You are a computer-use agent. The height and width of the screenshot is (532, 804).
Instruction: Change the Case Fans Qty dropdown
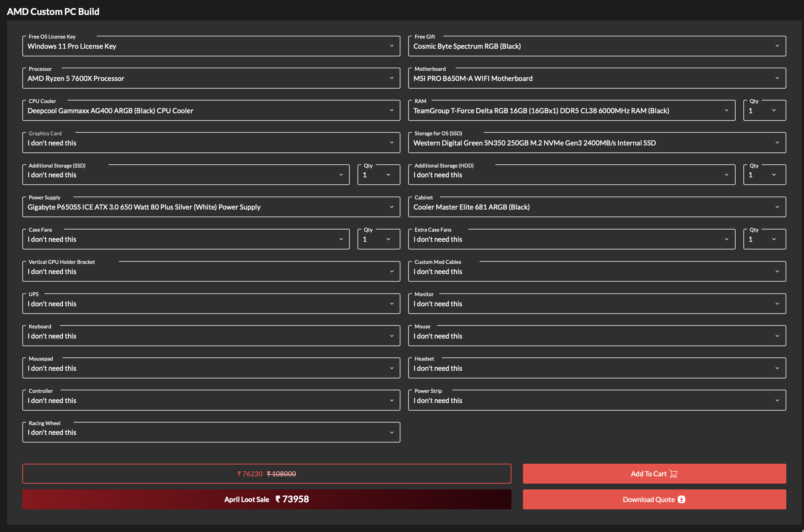pos(378,239)
